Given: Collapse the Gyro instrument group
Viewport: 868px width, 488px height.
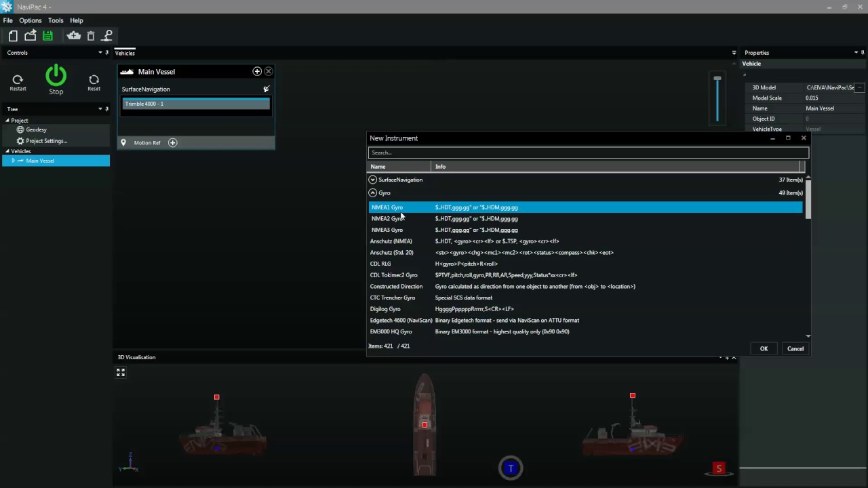Looking at the screenshot, I should [x=372, y=192].
